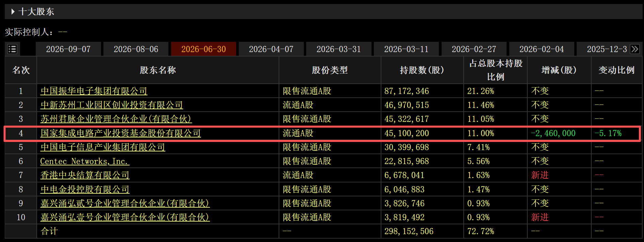Open the date list icon
Viewport: 644px width, 242px height.
pyautogui.click(x=12, y=49)
